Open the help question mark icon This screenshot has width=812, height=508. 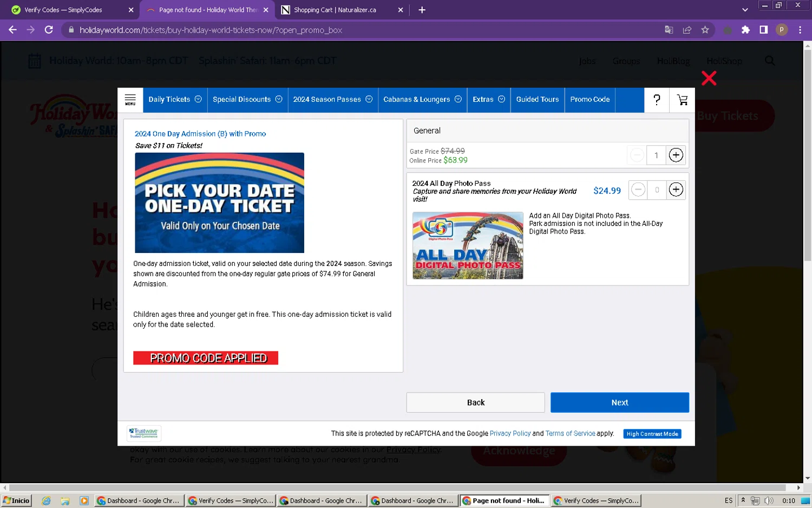tap(657, 100)
